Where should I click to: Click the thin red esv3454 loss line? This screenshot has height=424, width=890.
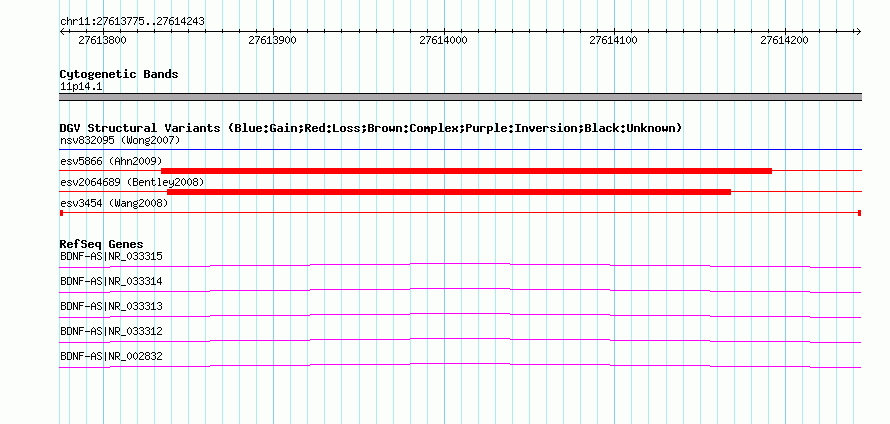tap(460, 213)
